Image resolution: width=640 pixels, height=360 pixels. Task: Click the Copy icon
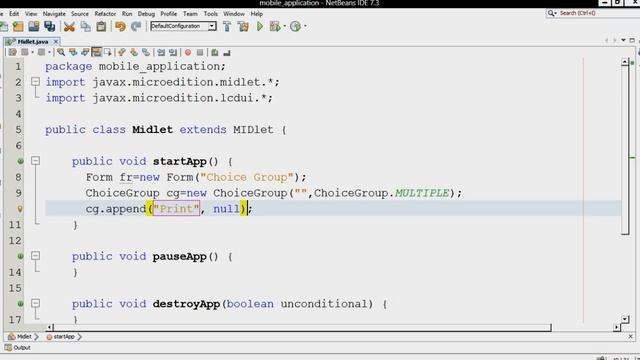pos(85,27)
